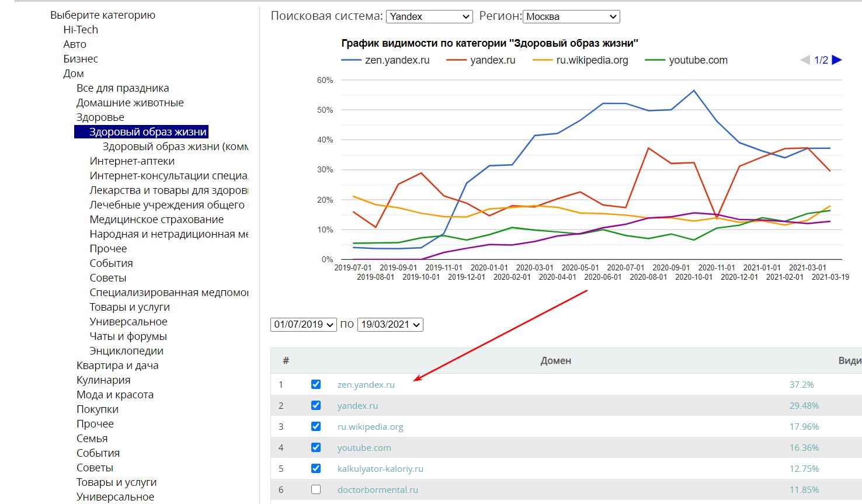The height and width of the screenshot is (504, 862).
Task: Select Hi-Tech category
Action: coord(81,29)
